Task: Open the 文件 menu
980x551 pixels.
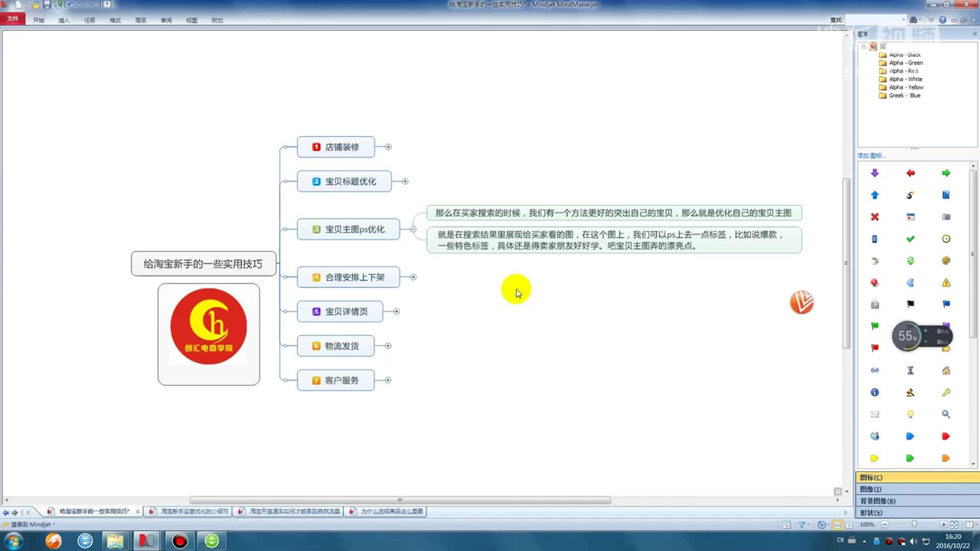Action: click(x=13, y=19)
